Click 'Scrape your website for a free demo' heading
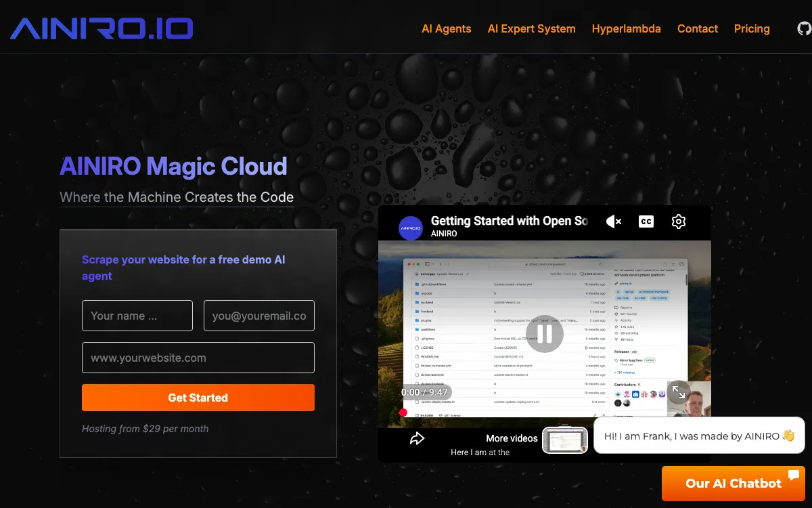812x508 pixels. click(x=183, y=268)
